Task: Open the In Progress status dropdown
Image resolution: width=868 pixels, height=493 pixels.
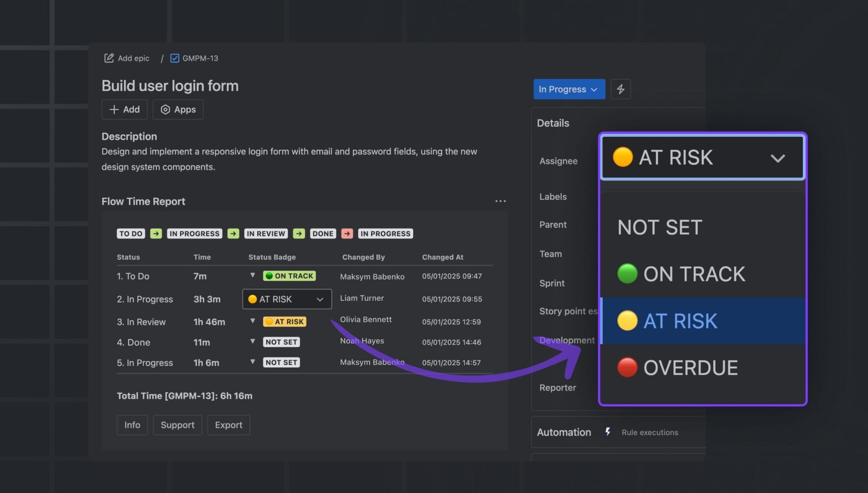Action: pyautogui.click(x=569, y=89)
